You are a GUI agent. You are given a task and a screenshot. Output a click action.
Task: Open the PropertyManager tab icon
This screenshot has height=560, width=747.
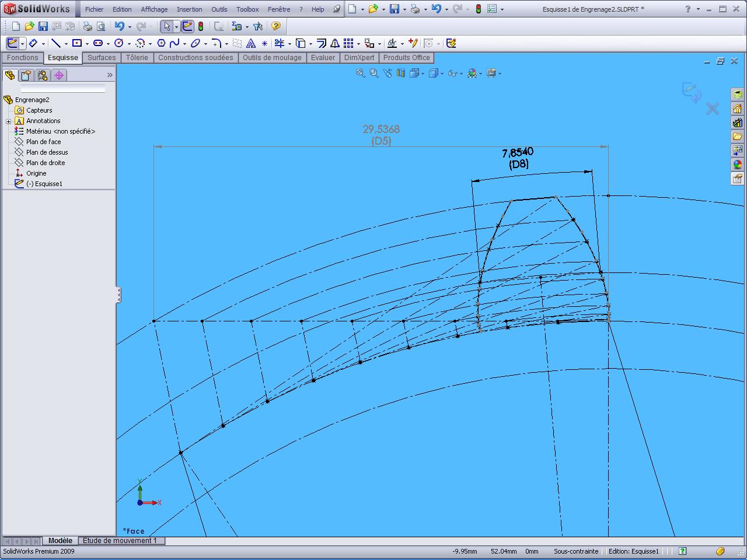(x=26, y=75)
